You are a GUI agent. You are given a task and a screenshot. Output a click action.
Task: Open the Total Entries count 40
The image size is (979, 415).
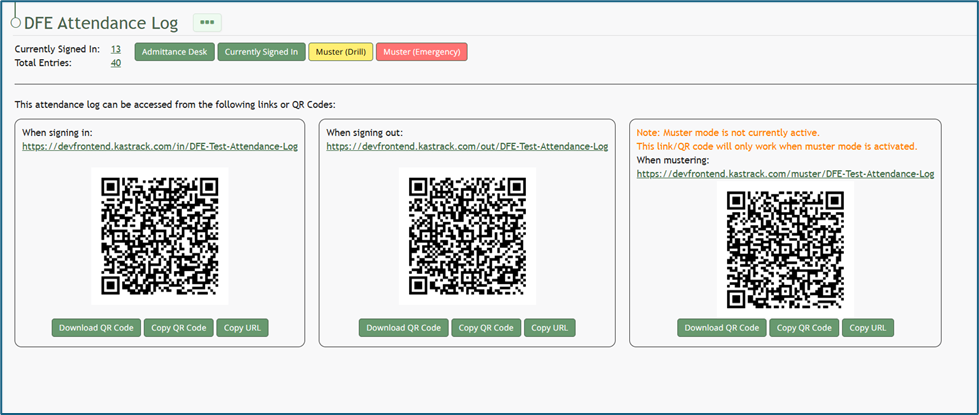116,63
